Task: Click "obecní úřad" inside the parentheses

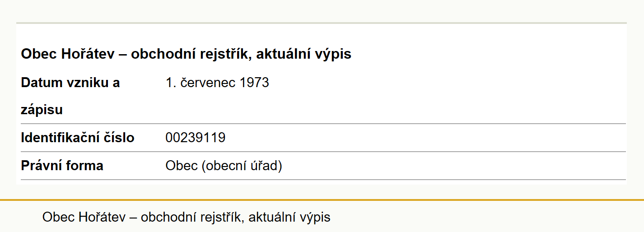Action: pos(242,166)
